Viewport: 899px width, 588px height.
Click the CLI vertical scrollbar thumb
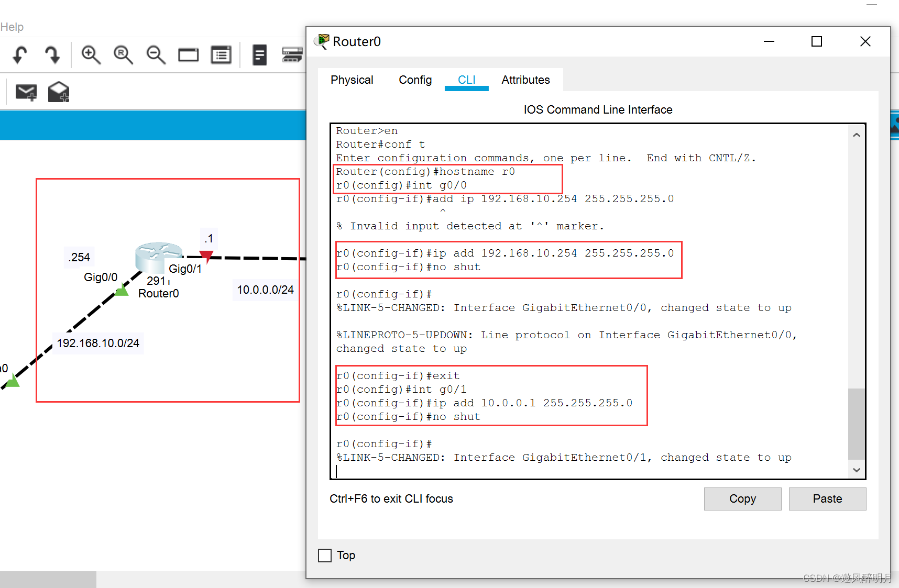pyautogui.click(x=857, y=424)
